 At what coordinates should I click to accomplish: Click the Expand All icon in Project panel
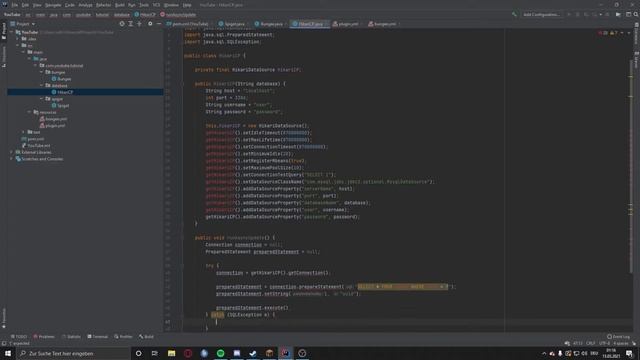click(x=131, y=24)
